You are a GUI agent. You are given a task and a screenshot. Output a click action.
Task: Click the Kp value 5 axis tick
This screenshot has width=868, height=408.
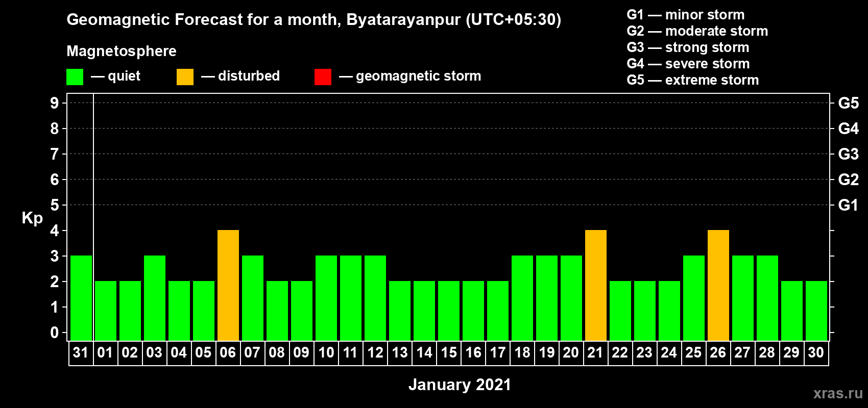(55, 205)
